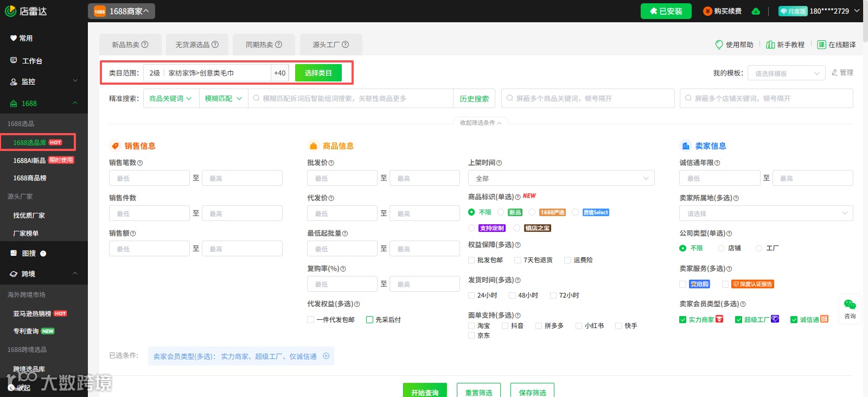Click help icon beside 新品热卖 tab
This screenshot has height=397, width=868.
pos(145,45)
